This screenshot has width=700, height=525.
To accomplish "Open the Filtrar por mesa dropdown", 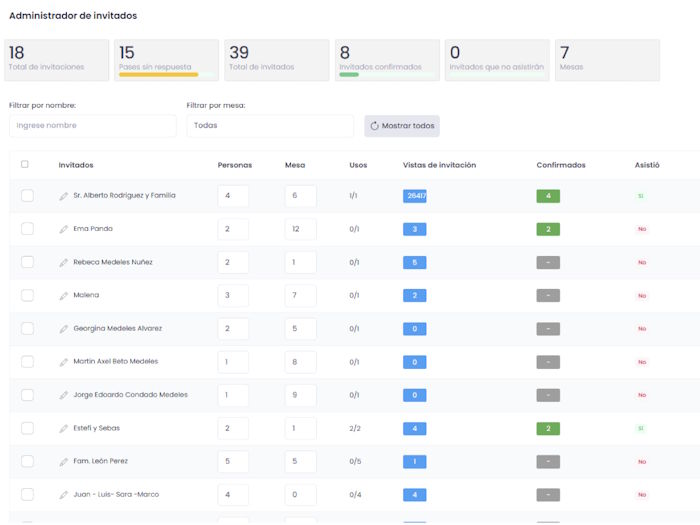I will click(x=269, y=126).
